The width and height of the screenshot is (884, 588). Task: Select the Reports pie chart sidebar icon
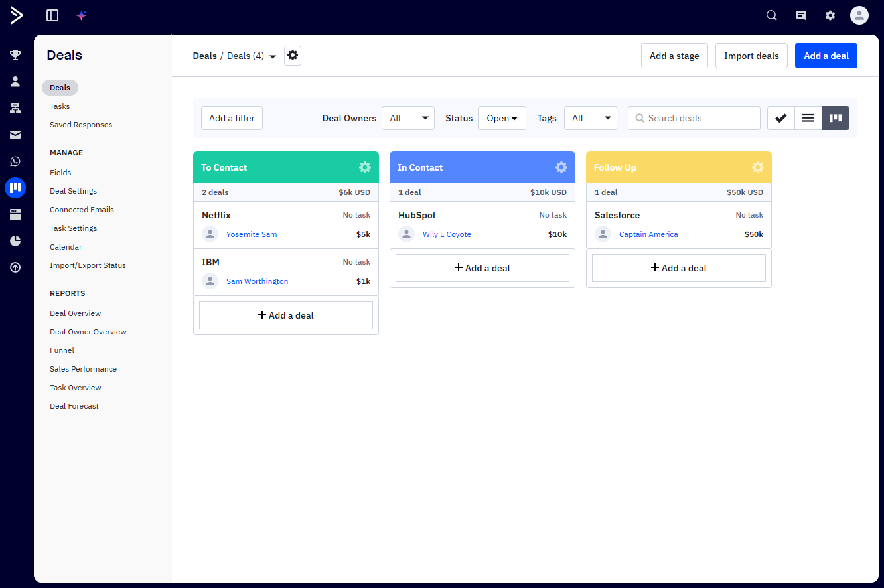click(x=15, y=240)
